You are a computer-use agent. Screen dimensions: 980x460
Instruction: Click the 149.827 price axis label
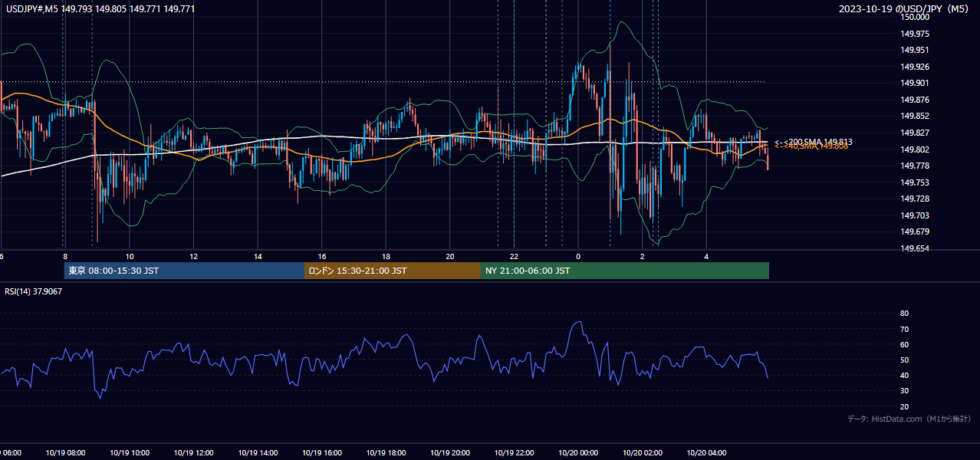tap(915, 133)
